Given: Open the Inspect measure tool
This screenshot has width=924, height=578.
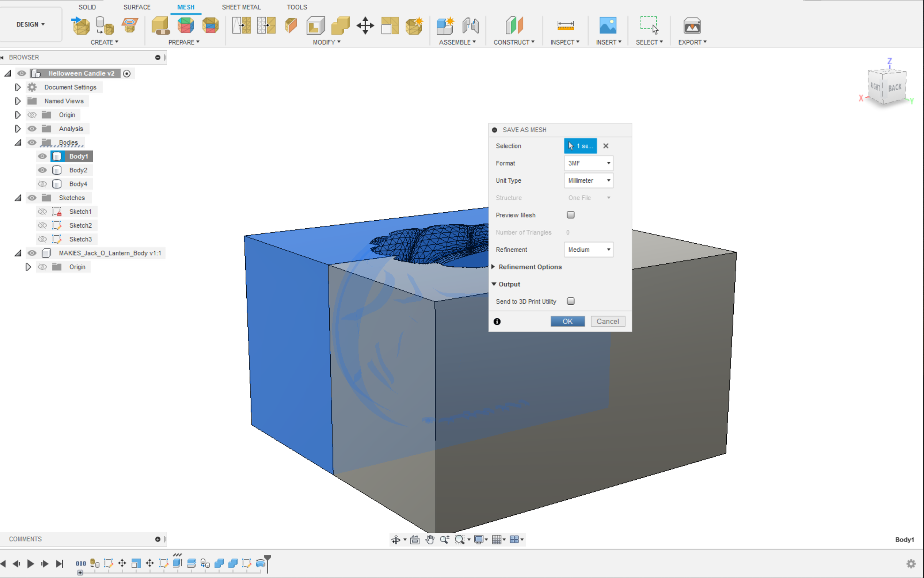Looking at the screenshot, I should (x=565, y=26).
